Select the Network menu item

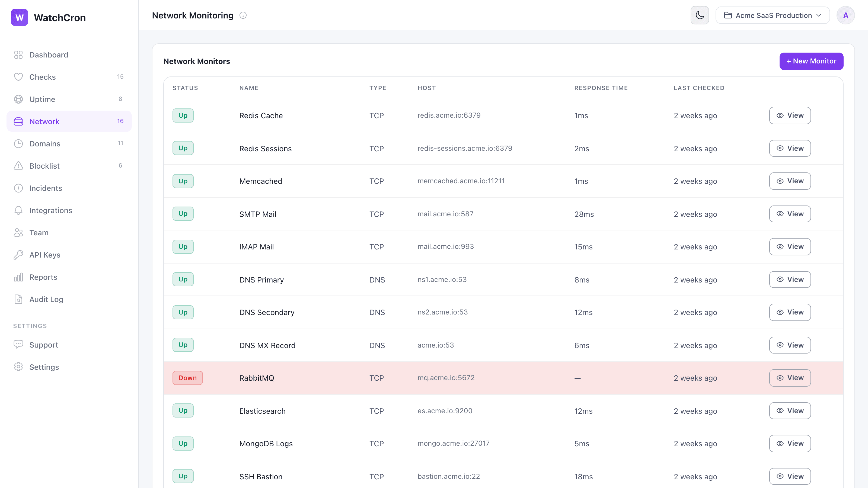(x=69, y=121)
